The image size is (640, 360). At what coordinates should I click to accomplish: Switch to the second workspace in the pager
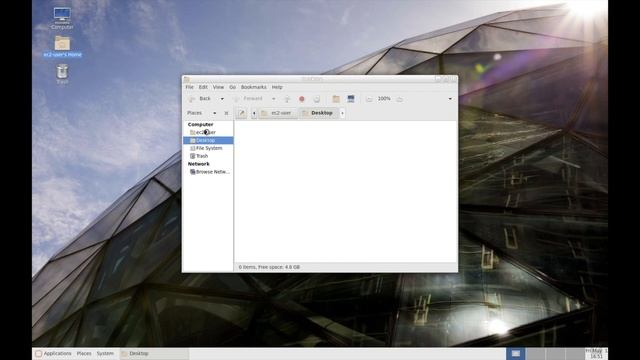tap(535, 353)
